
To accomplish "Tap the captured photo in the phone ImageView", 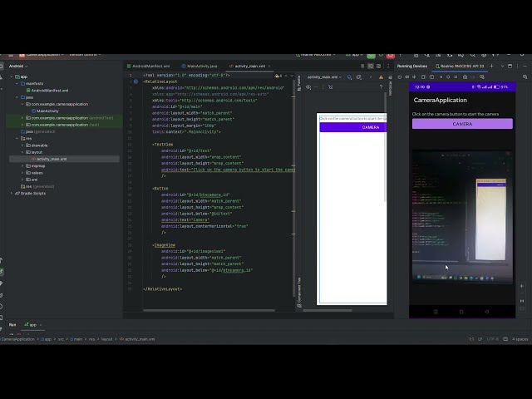I will [x=462, y=216].
